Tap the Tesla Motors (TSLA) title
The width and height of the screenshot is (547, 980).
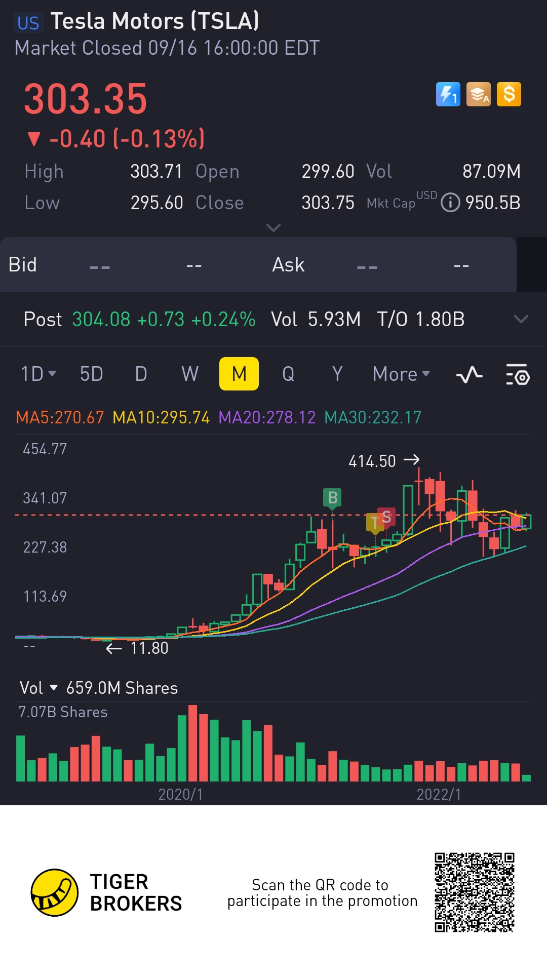click(155, 21)
